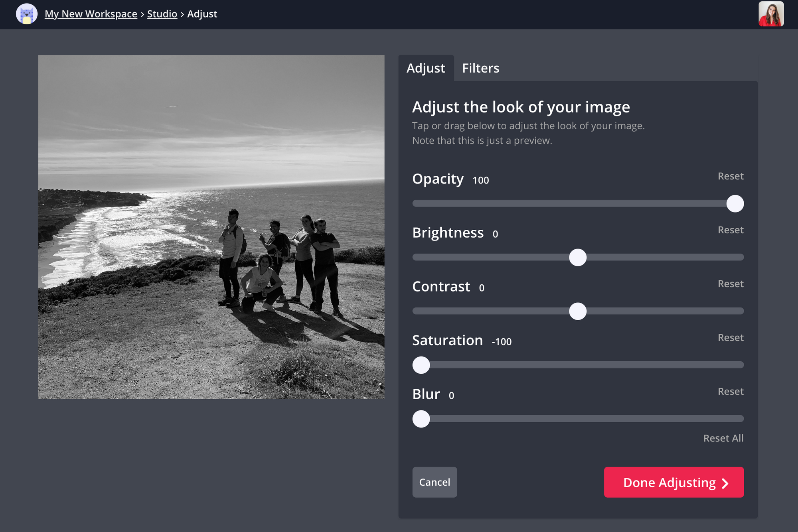
Task: Click the cat logo icon
Action: pos(27,14)
